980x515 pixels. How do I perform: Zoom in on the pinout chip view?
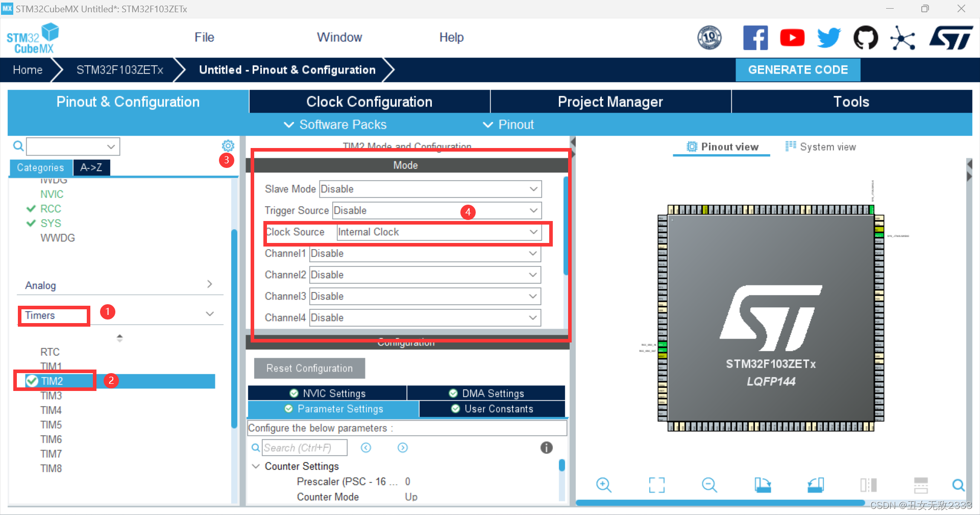click(604, 485)
